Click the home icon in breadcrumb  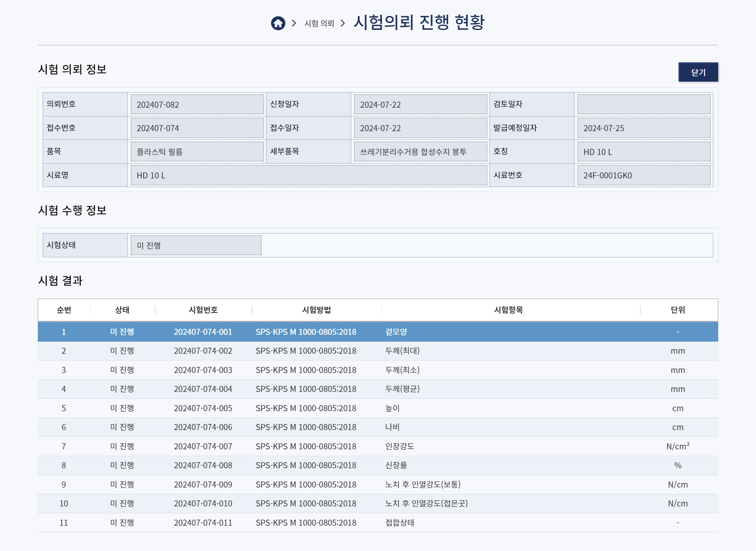coord(278,23)
